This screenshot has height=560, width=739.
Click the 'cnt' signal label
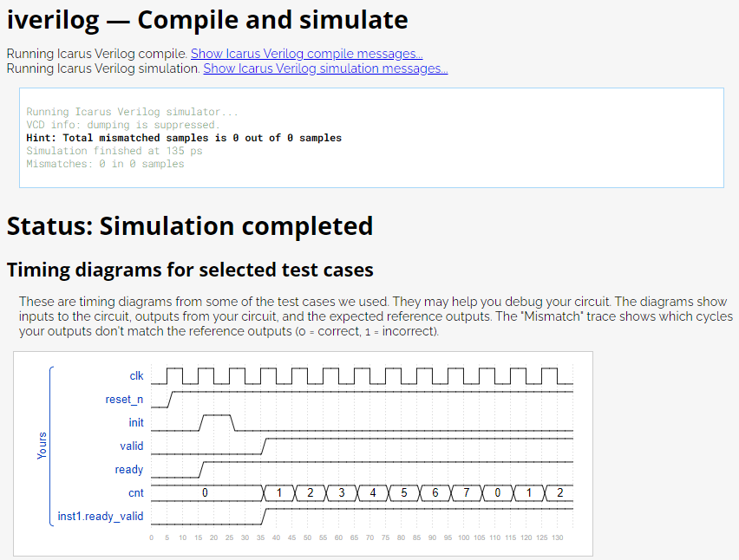(135, 493)
